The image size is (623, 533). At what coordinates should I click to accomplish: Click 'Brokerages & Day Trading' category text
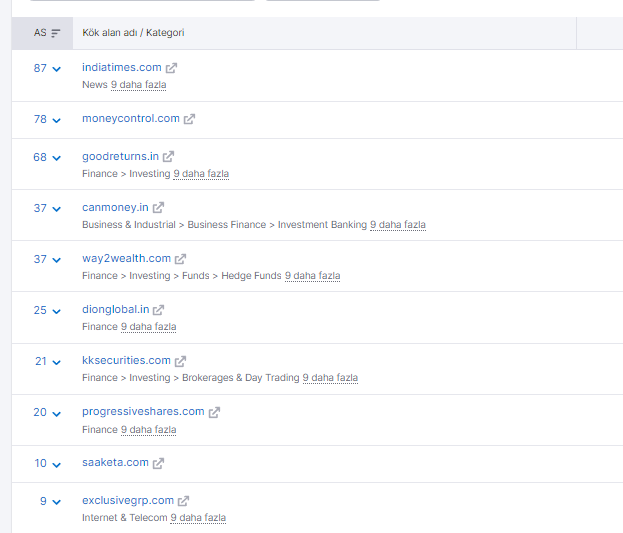click(x=240, y=378)
